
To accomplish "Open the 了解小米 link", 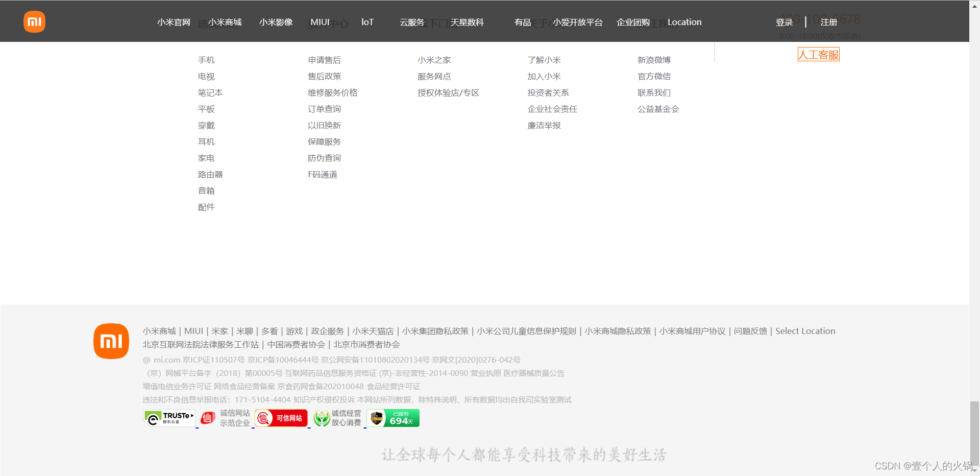I will [x=544, y=60].
